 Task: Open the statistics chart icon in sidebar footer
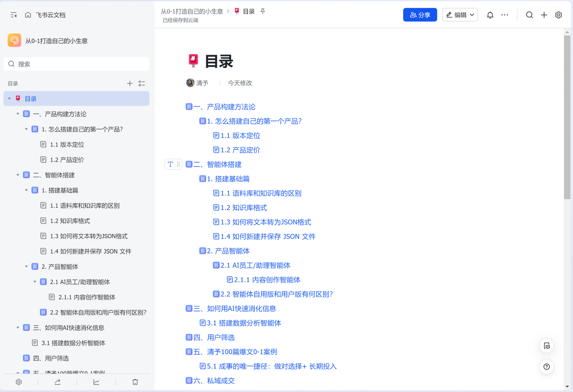(96, 382)
